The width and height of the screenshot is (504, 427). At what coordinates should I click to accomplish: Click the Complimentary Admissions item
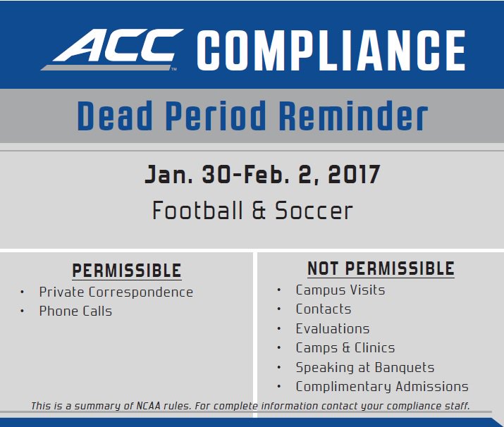click(x=382, y=387)
